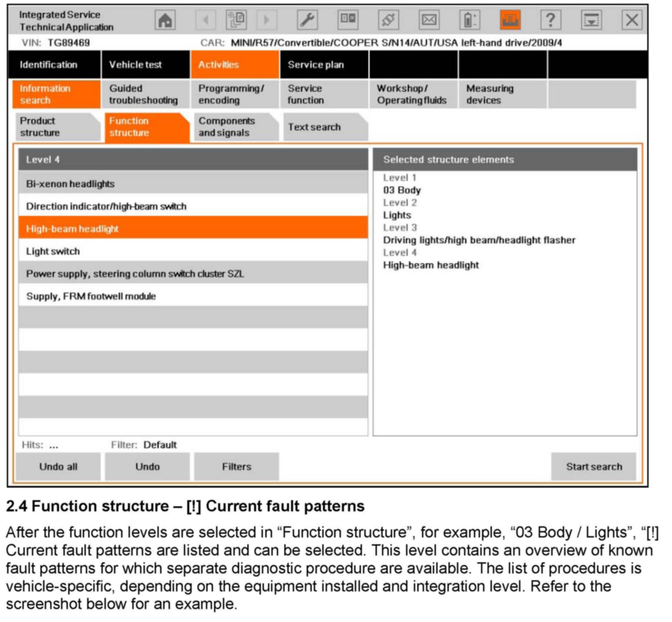Select Supply, FRM footwell module entry
Image resolution: width=672 pixels, height=622 pixels.
point(193,296)
